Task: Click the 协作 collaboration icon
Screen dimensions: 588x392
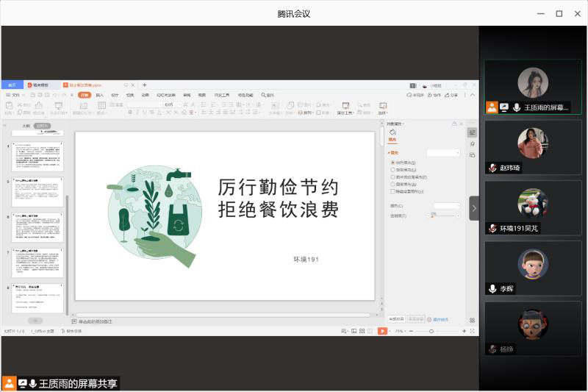Action: pos(434,95)
